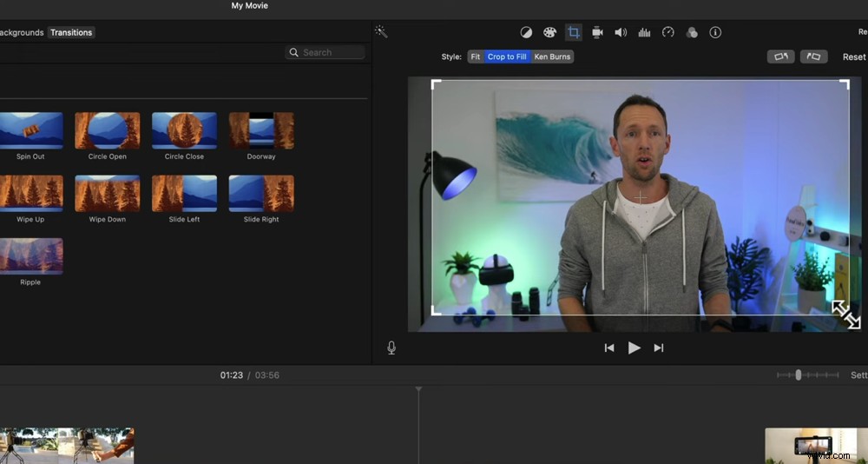Select the cropping tool icon

[574, 32]
